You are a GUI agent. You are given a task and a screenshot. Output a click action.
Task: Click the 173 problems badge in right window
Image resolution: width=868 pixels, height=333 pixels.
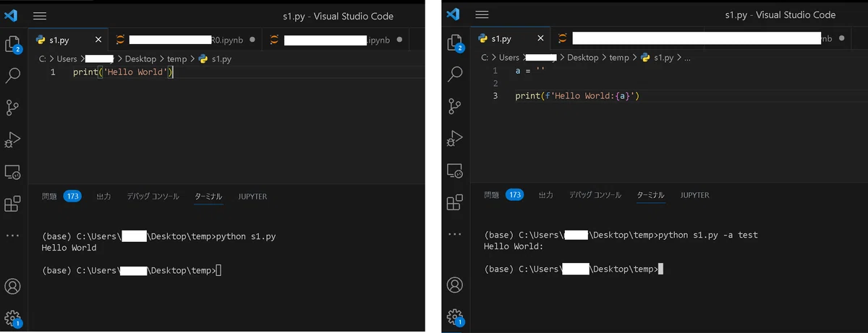point(514,195)
